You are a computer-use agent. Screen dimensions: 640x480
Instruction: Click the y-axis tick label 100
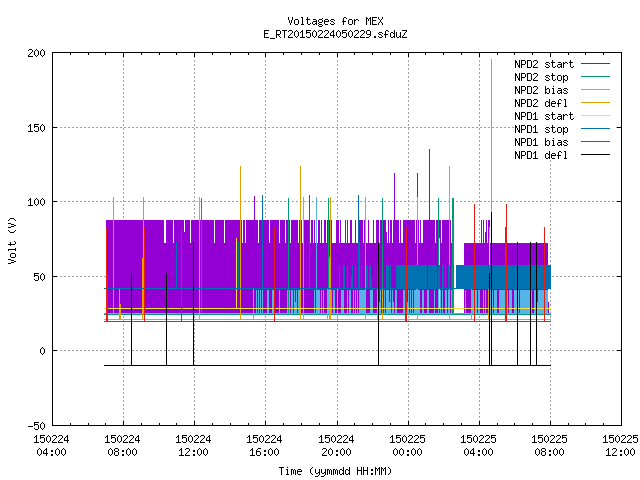36,202
